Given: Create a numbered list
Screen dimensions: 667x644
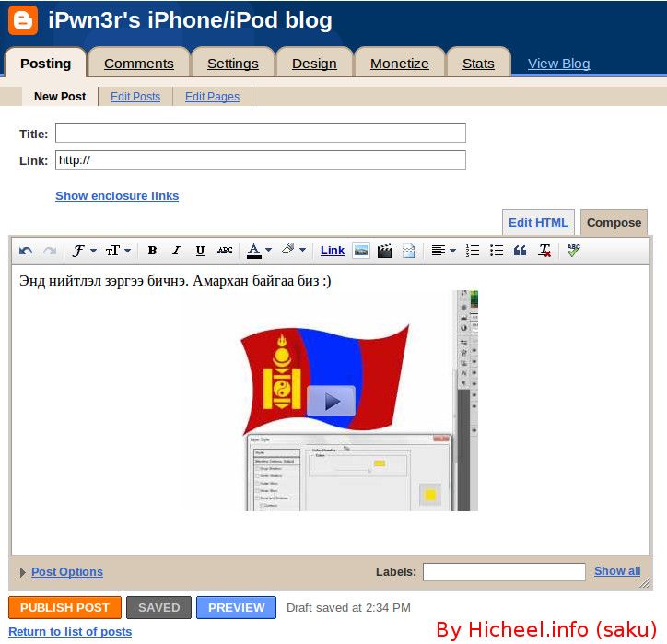Looking at the screenshot, I should pos(473,251).
